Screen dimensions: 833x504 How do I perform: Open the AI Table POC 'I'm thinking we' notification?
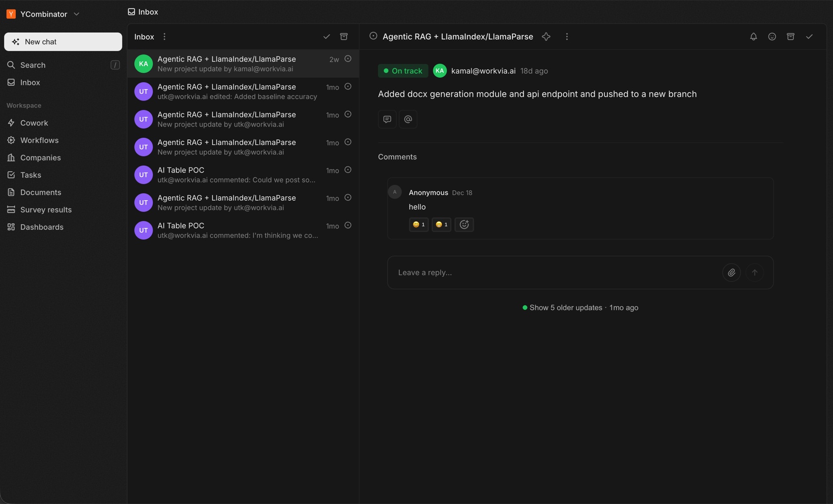(x=243, y=230)
